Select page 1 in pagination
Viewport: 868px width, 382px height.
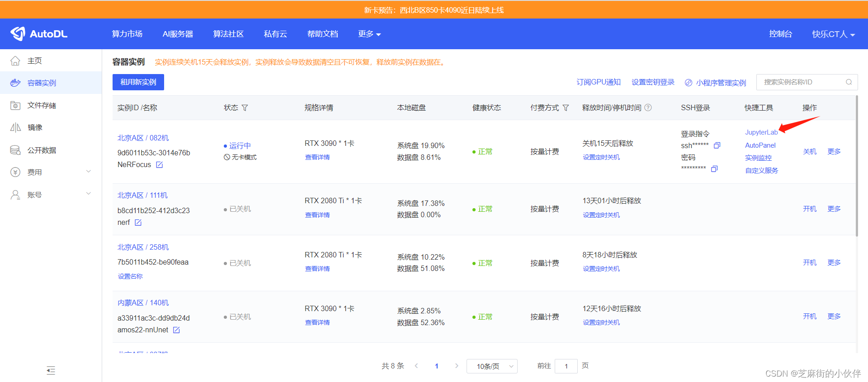click(436, 366)
